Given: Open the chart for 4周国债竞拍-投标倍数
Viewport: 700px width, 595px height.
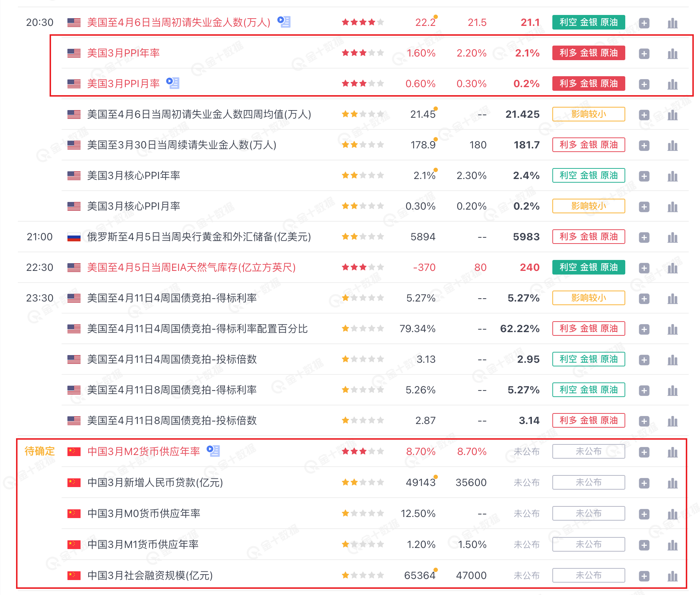Looking at the screenshot, I should tap(672, 360).
